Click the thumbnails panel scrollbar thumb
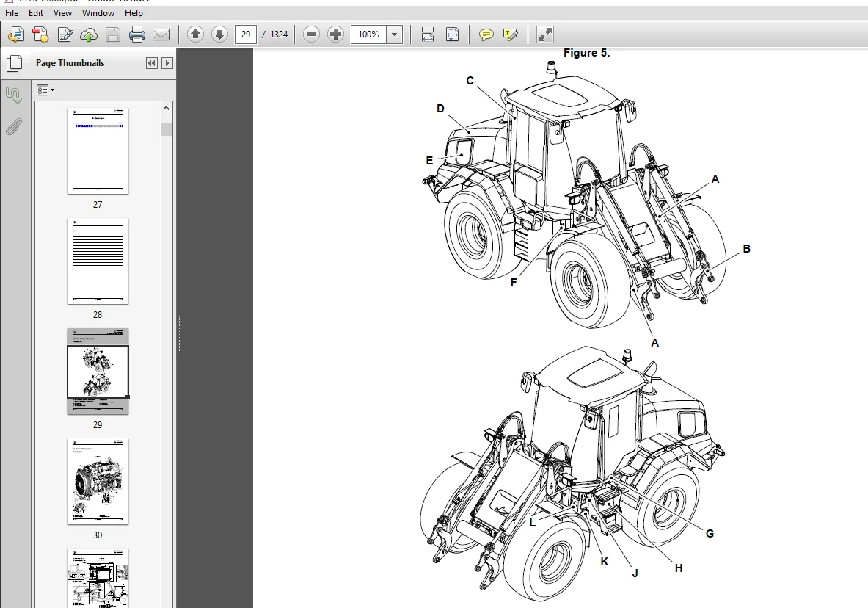The width and height of the screenshot is (868, 608). click(x=166, y=130)
